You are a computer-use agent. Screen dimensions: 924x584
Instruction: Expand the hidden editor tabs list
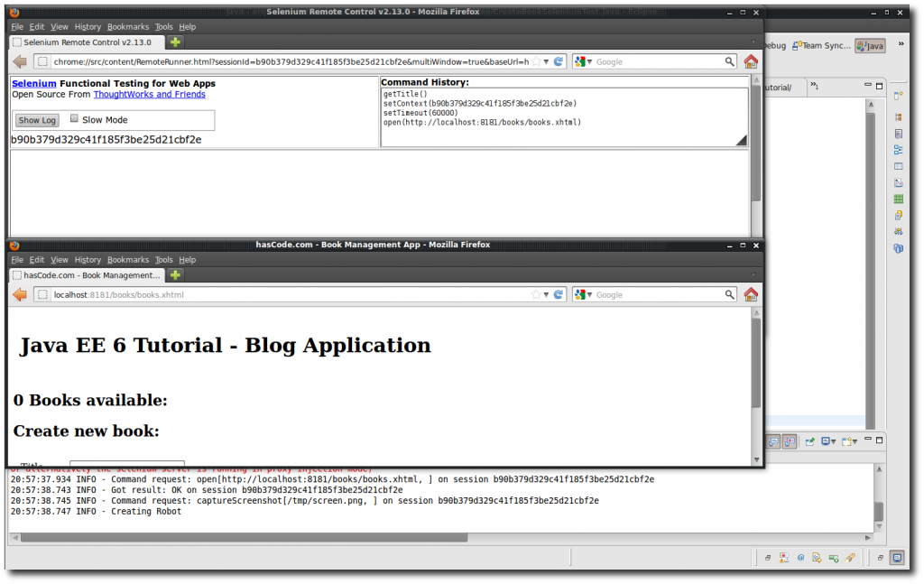coord(813,87)
